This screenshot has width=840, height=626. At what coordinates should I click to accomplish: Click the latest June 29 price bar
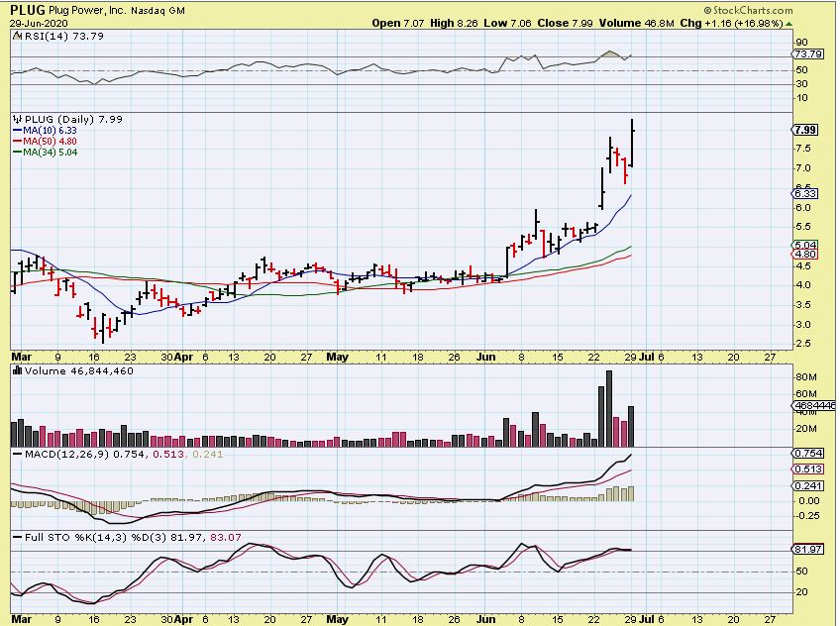633,143
